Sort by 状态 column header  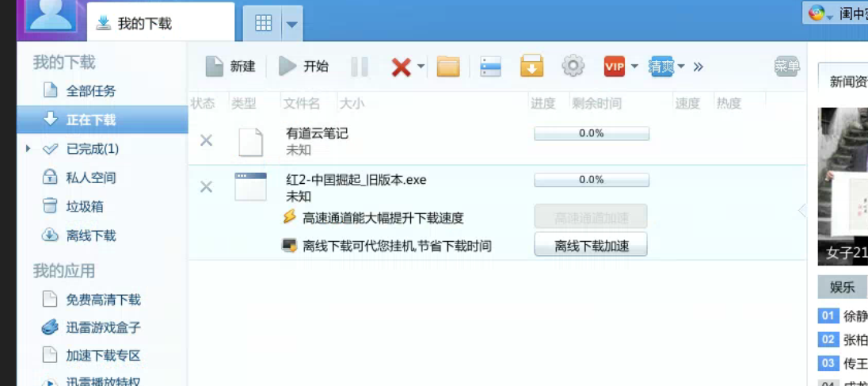click(x=203, y=103)
